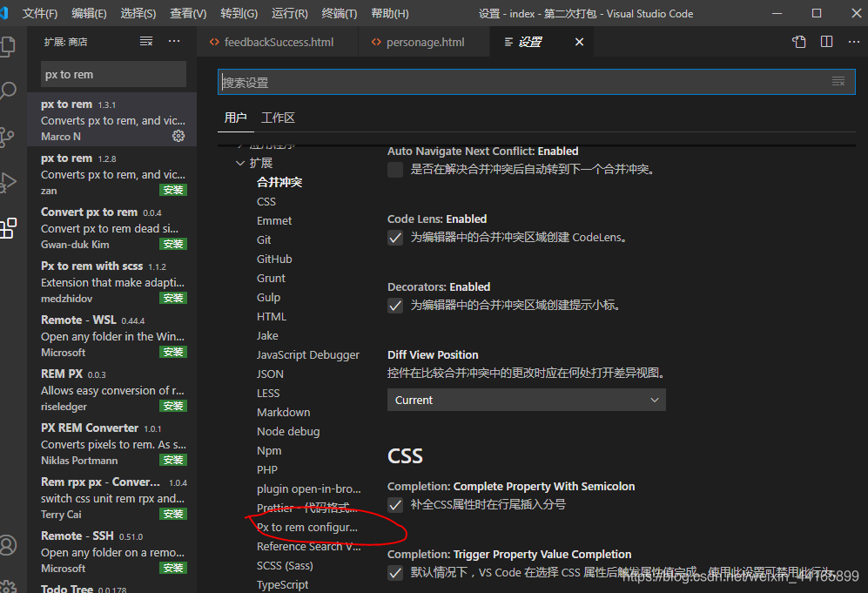Select the 工作区 settings tab
Viewport: 868px width, 593px height.
click(278, 118)
